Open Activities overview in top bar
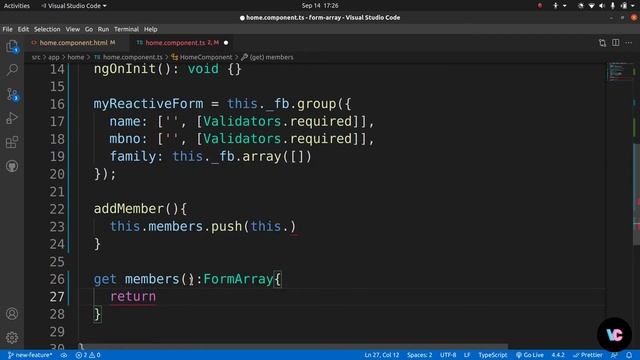640x360 pixels. click(x=17, y=6)
